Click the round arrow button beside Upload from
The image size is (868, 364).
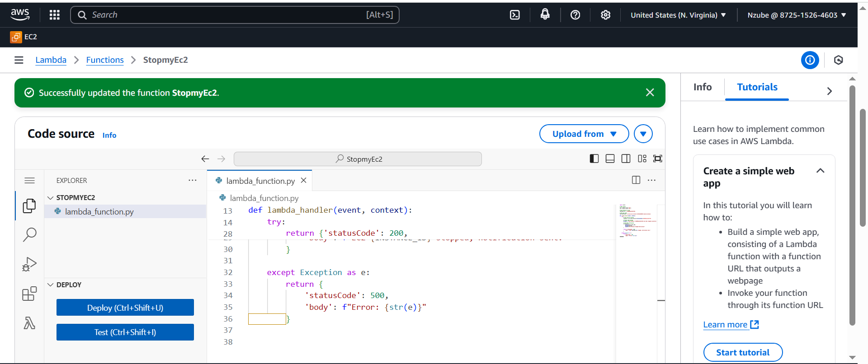pyautogui.click(x=643, y=134)
